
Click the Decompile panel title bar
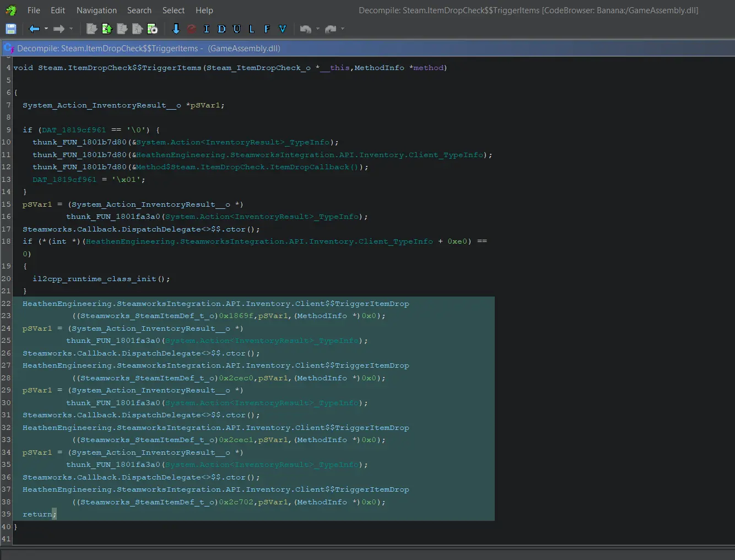tap(367, 49)
